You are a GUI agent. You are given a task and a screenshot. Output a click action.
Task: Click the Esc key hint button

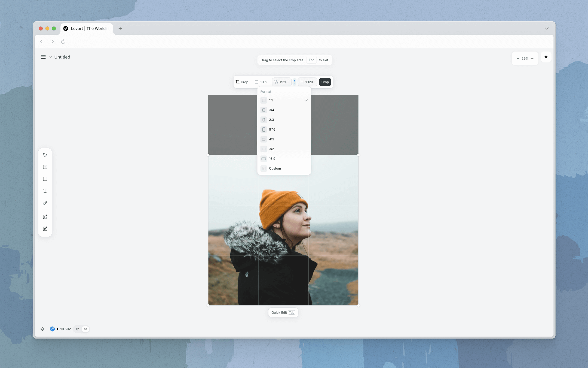pos(311,60)
